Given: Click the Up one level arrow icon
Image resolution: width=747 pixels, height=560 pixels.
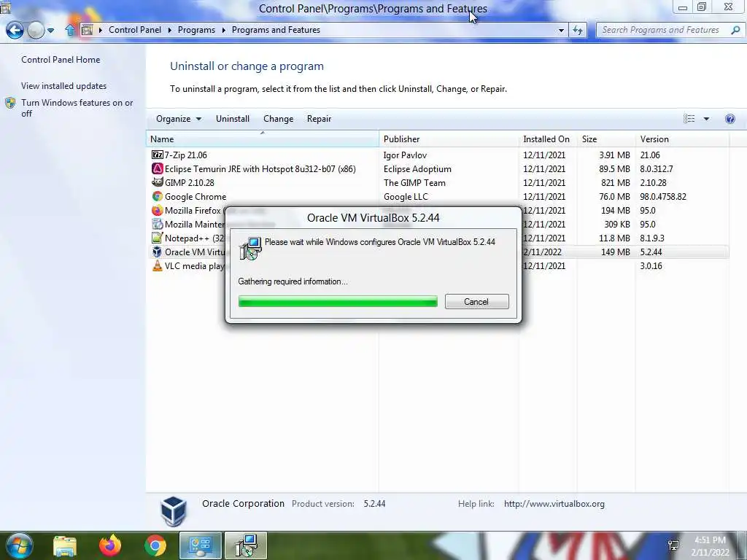Looking at the screenshot, I should (70, 30).
